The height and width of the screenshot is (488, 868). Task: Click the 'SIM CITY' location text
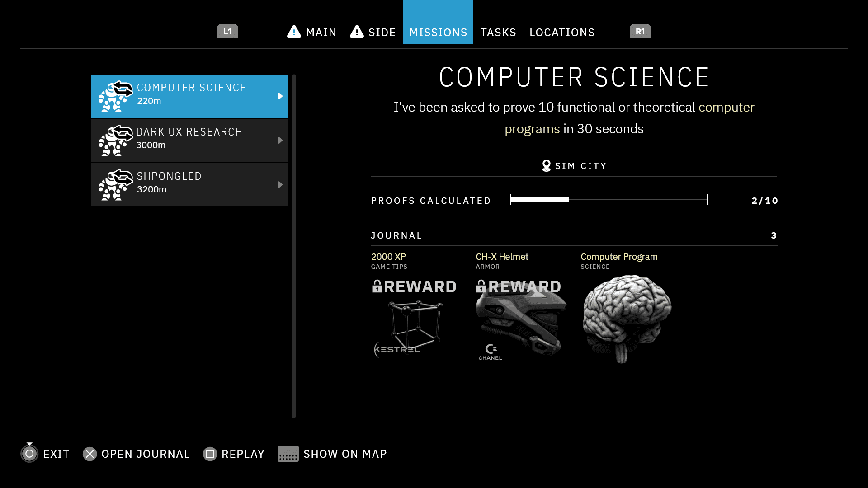580,166
